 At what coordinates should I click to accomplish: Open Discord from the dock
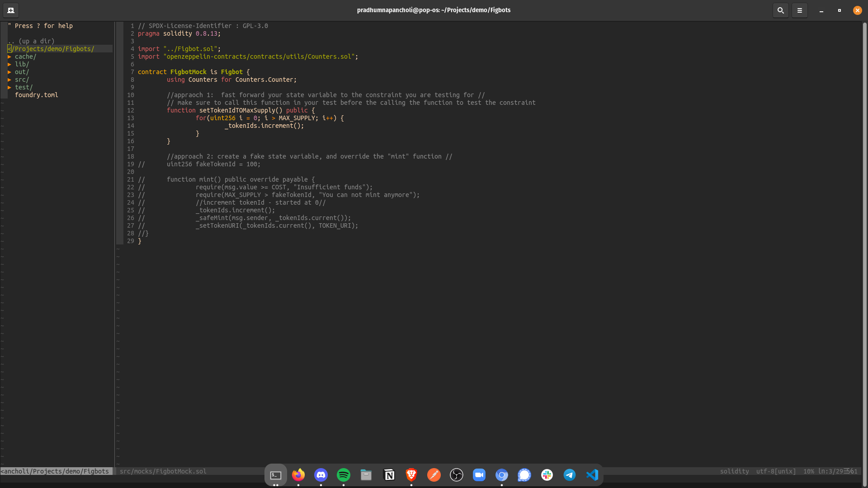click(321, 475)
